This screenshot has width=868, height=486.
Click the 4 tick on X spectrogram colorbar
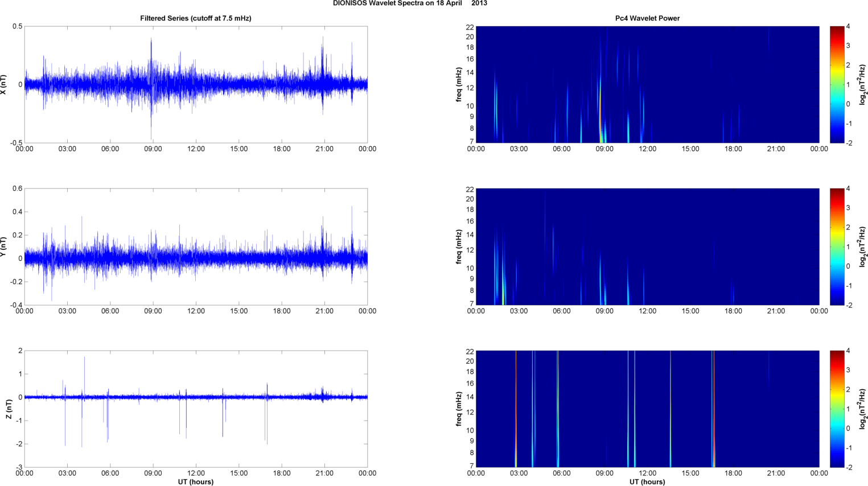tap(848, 27)
